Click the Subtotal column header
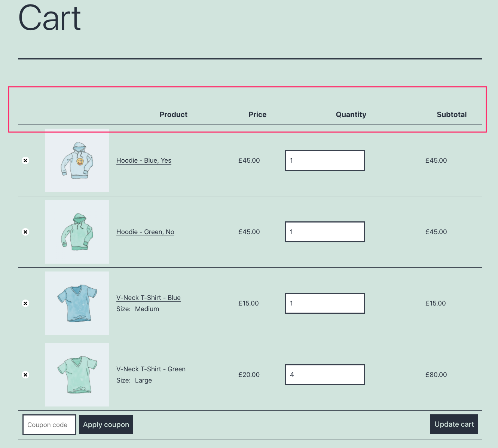This screenshot has height=448, width=498. [x=452, y=114]
